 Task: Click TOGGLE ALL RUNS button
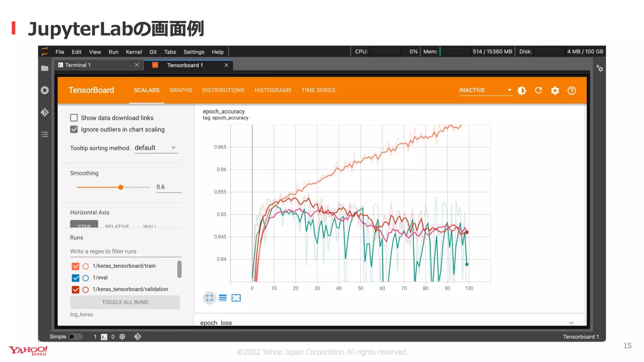tap(125, 302)
